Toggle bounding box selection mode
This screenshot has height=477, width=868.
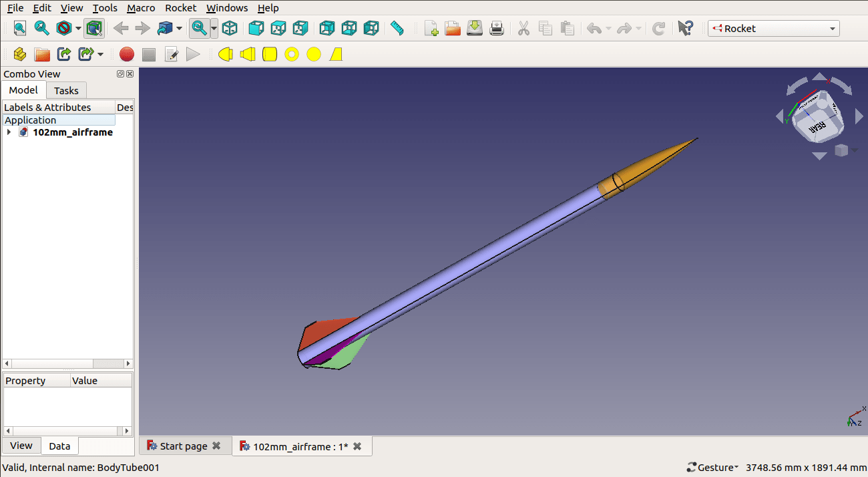94,28
